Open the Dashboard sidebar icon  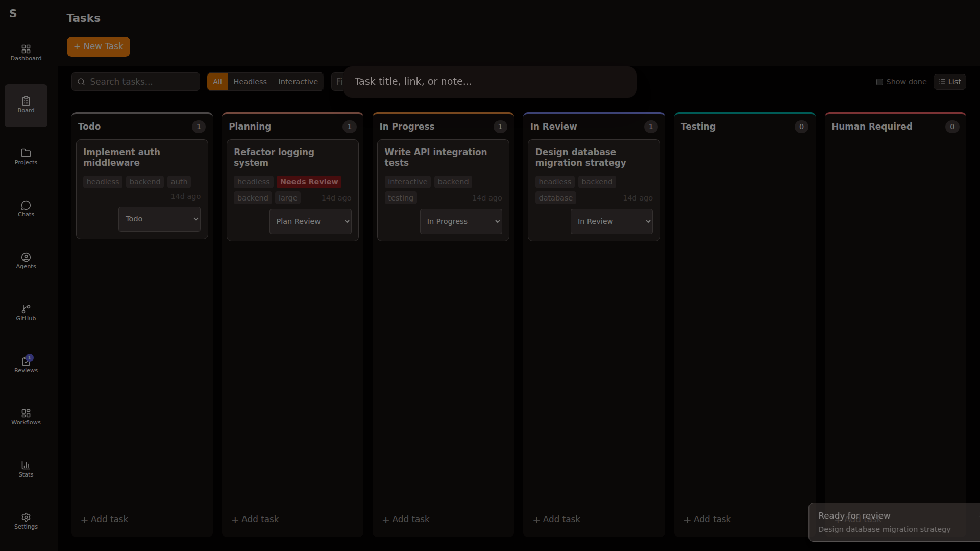[26, 53]
